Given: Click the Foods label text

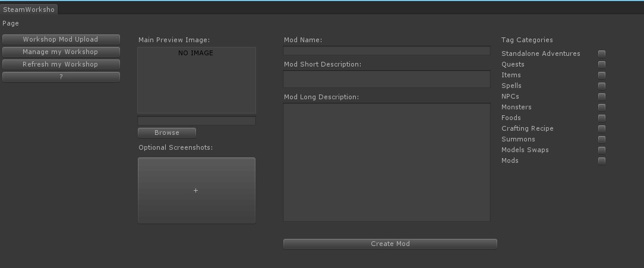Looking at the screenshot, I should (511, 118).
